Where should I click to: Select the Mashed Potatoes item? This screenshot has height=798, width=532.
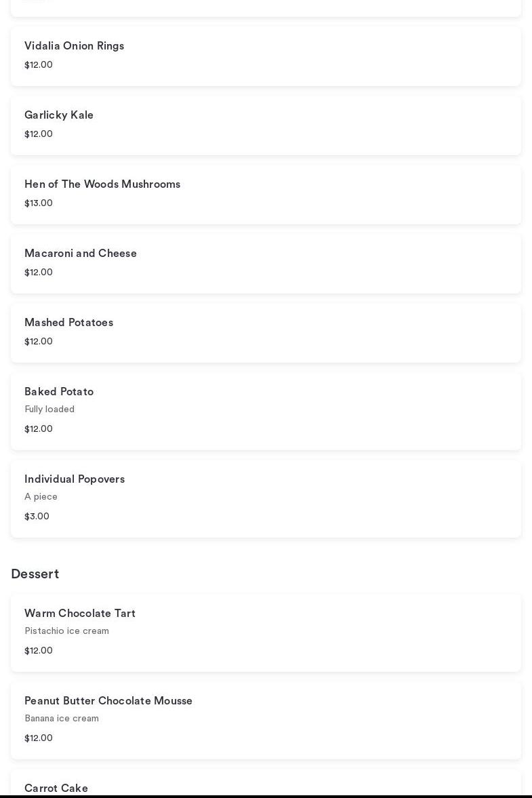pos(68,323)
